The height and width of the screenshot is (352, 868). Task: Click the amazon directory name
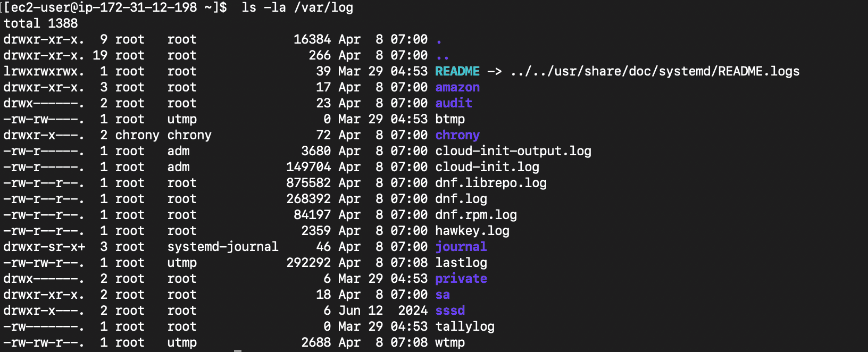[457, 87]
